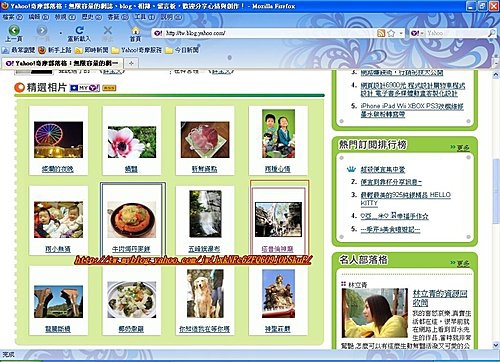Open the address bar history dropdown
The width and height of the screenshot is (500, 362).
pyautogui.click(x=401, y=33)
